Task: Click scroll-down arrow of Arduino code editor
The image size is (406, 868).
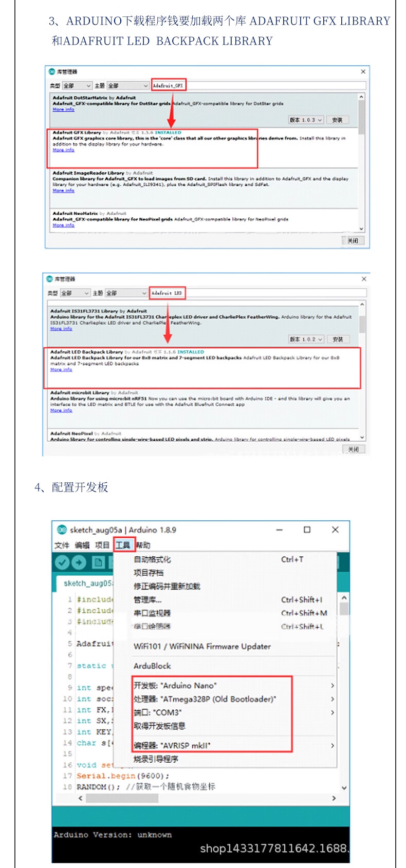Action: tap(344, 788)
